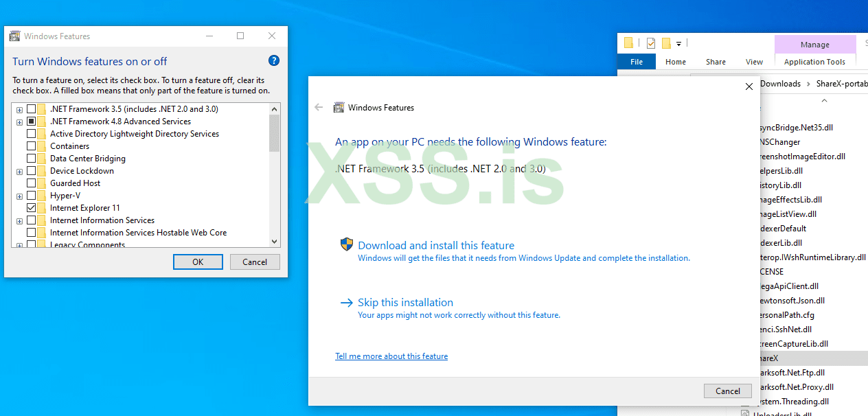
Task: Select the Internet Explorer 11 feature row label
Action: click(85, 208)
